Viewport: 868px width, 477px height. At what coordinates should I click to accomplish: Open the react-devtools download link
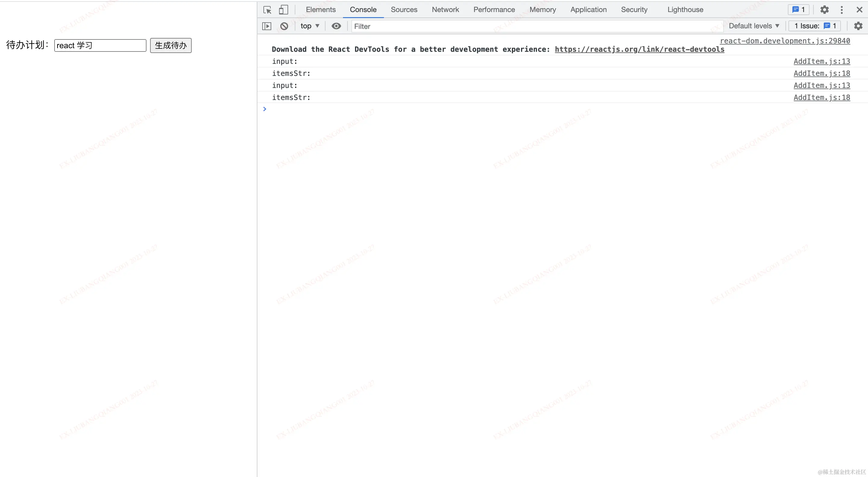[x=639, y=49]
